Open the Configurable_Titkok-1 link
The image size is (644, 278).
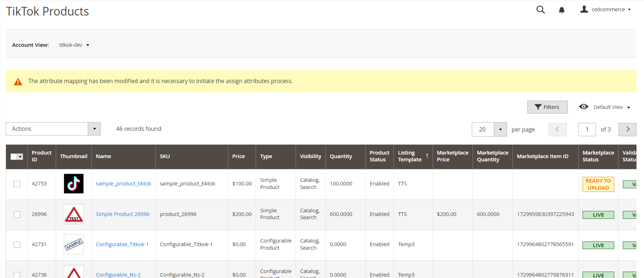[x=122, y=244]
